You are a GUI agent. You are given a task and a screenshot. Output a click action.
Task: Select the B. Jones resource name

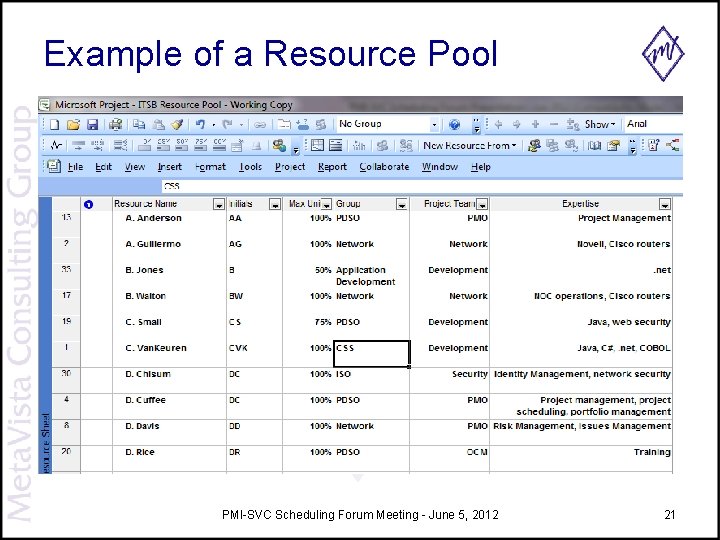144,270
